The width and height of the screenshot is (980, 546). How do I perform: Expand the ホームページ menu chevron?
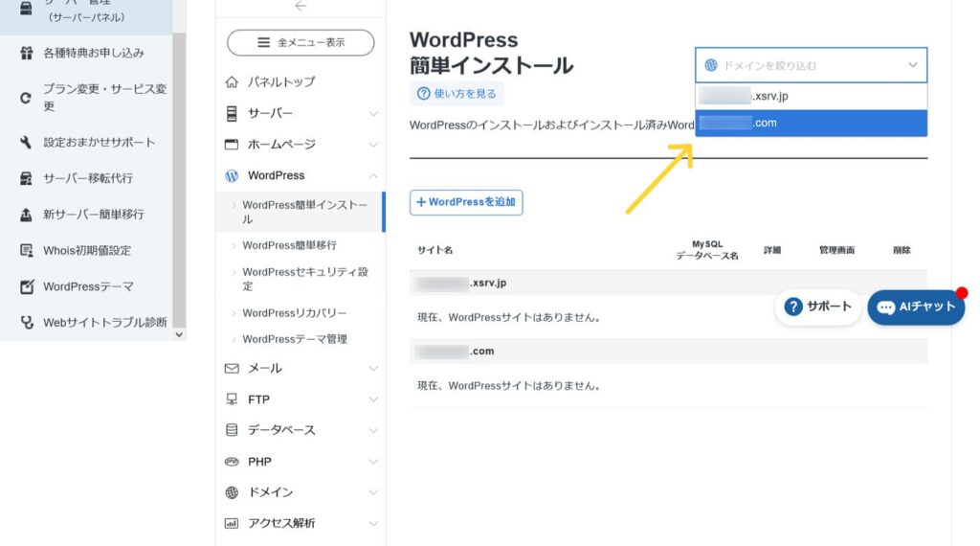(373, 145)
